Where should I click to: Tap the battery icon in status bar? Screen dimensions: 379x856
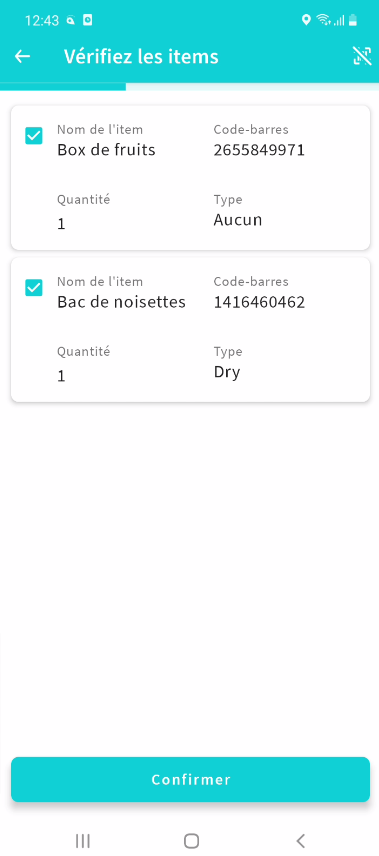(353, 20)
